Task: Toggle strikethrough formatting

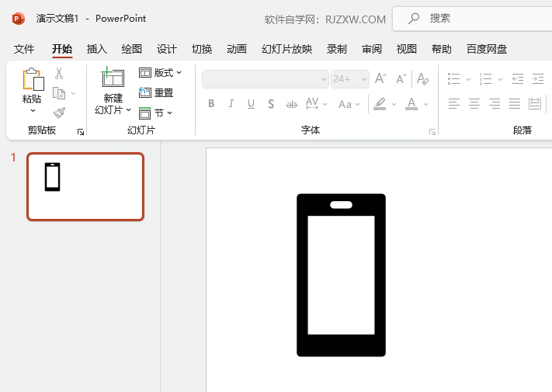Action: (291, 104)
